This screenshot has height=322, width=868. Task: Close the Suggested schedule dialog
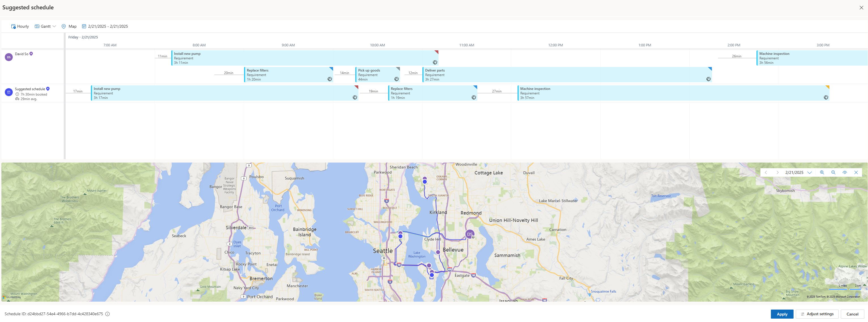point(861,7)
